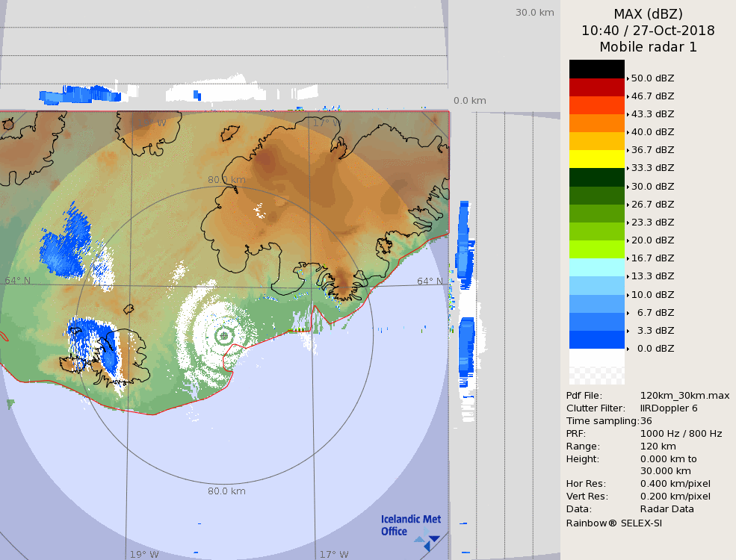736x560 pixels.
Task: Select the red 46.7 dBZ color swatch
Action: [x=596, y=87]
